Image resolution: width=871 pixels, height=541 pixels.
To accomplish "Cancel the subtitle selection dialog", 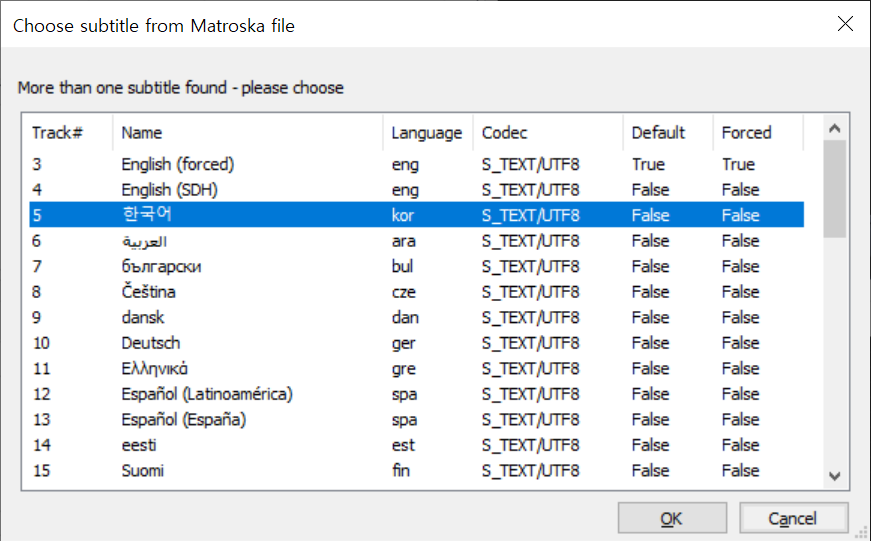I will point(793,518).
